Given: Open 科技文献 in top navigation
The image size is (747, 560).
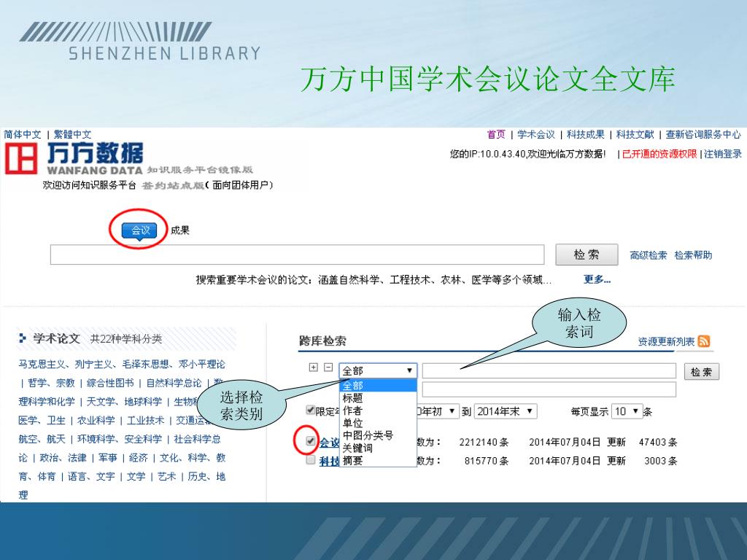Looking at the screenshot, I should click(x=635, y=135).
